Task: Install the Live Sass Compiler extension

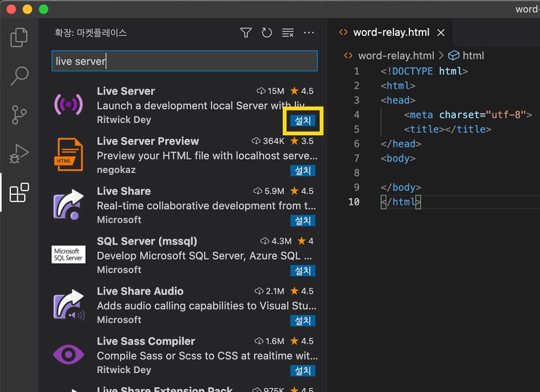Action: pyautogui.click(x=303, y=370)
